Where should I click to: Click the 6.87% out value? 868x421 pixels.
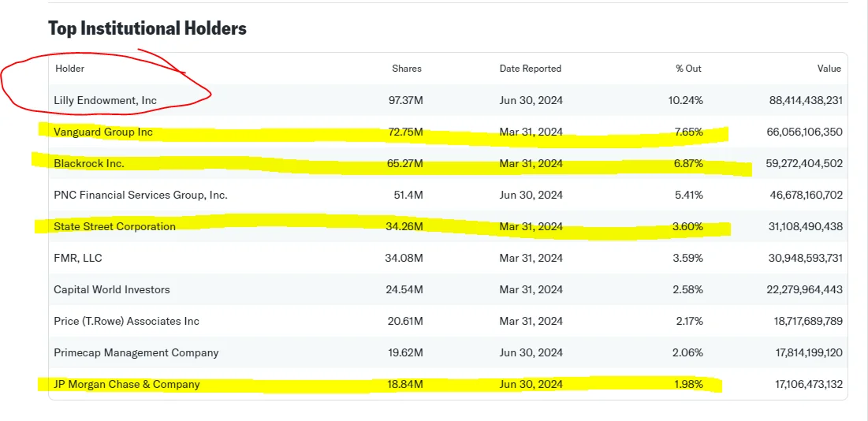point(690,164)
